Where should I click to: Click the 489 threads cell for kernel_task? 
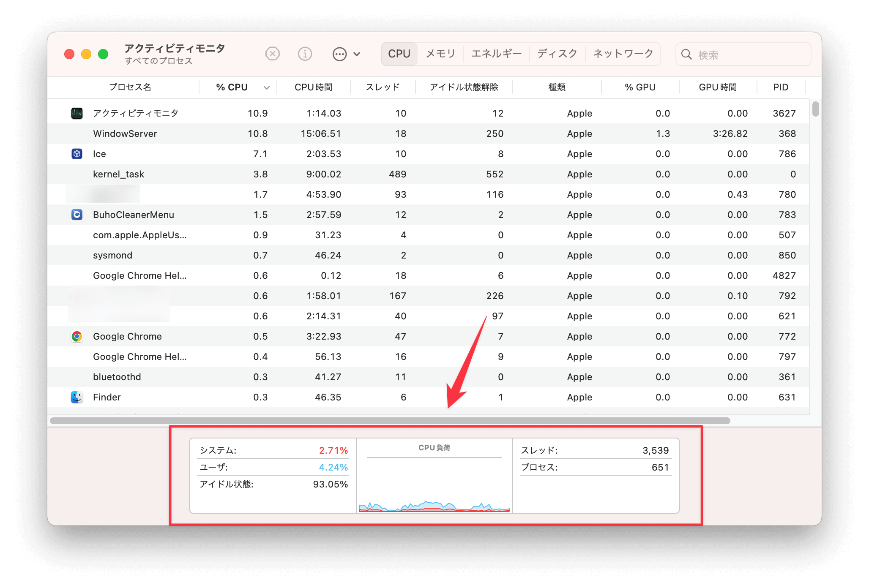(398, 174)
